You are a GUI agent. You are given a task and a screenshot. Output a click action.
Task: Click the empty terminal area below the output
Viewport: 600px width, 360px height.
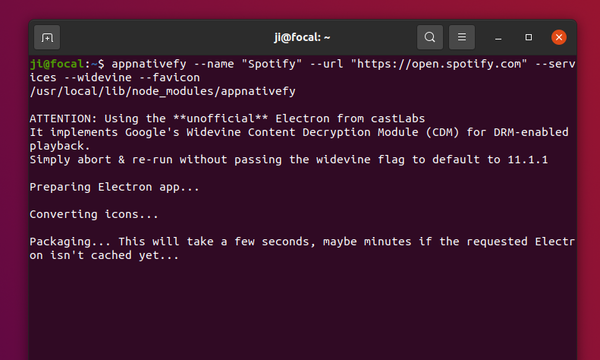(x=302, y=310)
